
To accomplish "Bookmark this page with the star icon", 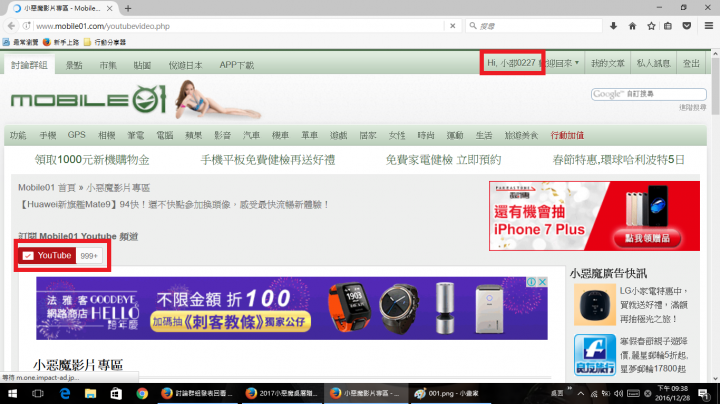I will pos(651,26).
